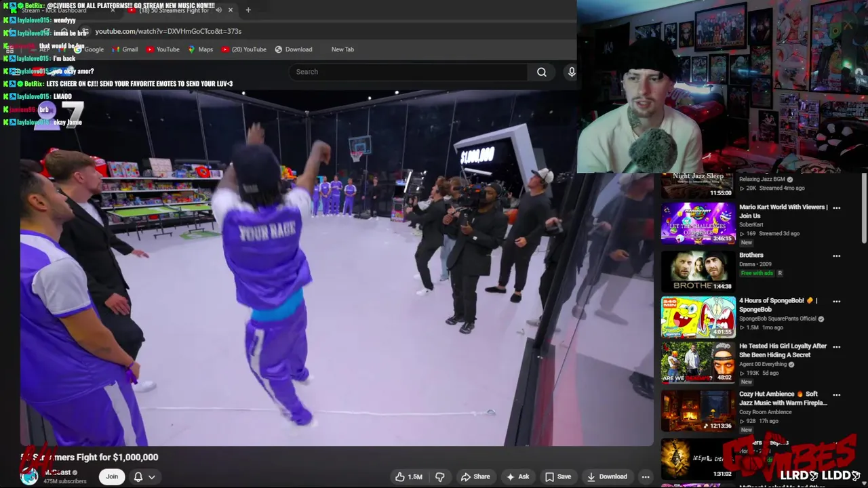Viewport: 868px width, 488px height.
Task: Open options for Mario Kart World video
Action: [836, 208]
